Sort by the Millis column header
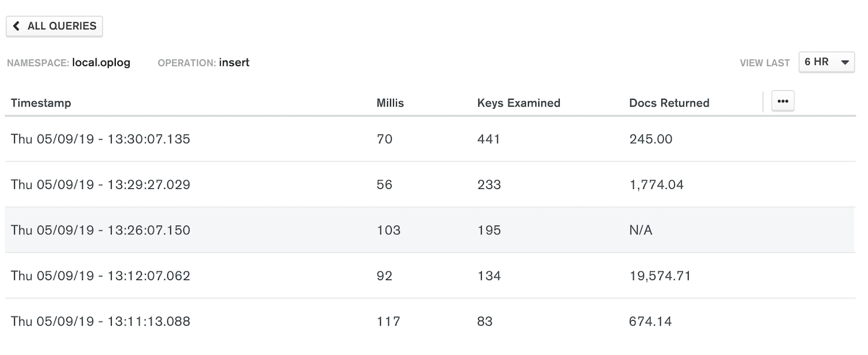Viewport: 868px width, 355px height. pyautogui.click(x=390, y=103)
